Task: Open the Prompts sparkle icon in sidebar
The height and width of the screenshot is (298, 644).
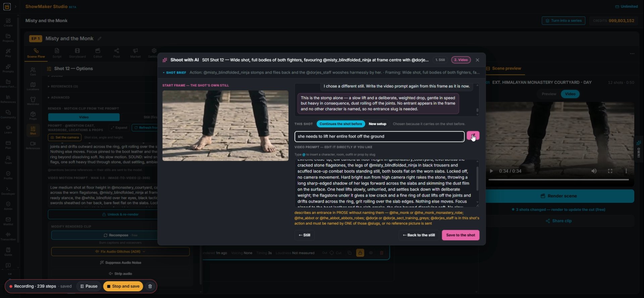Action: pos(8,68)
